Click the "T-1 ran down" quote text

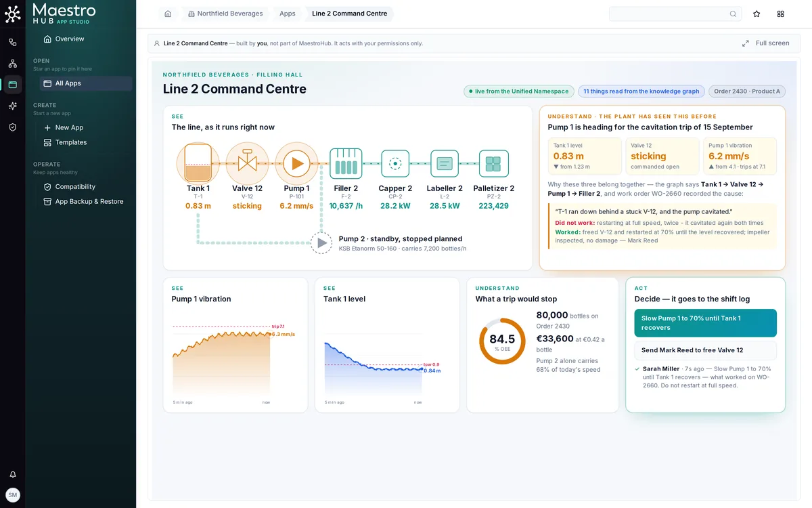tap(644, 211)
